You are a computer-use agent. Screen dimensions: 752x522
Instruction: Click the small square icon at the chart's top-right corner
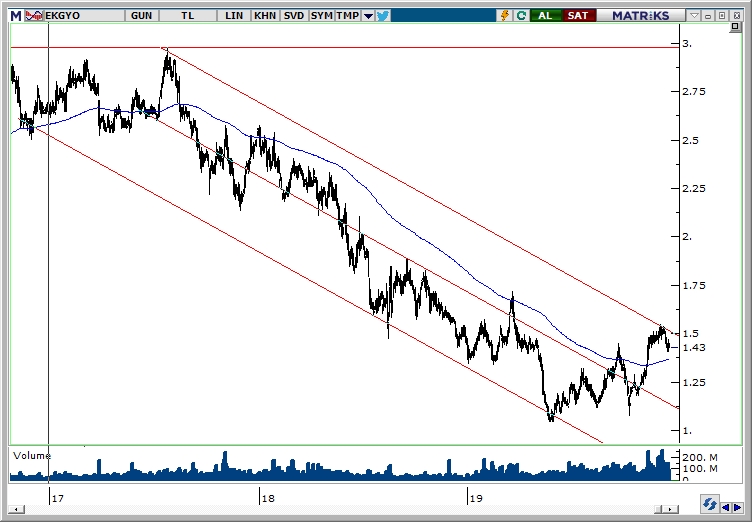(x=735, y=27)
